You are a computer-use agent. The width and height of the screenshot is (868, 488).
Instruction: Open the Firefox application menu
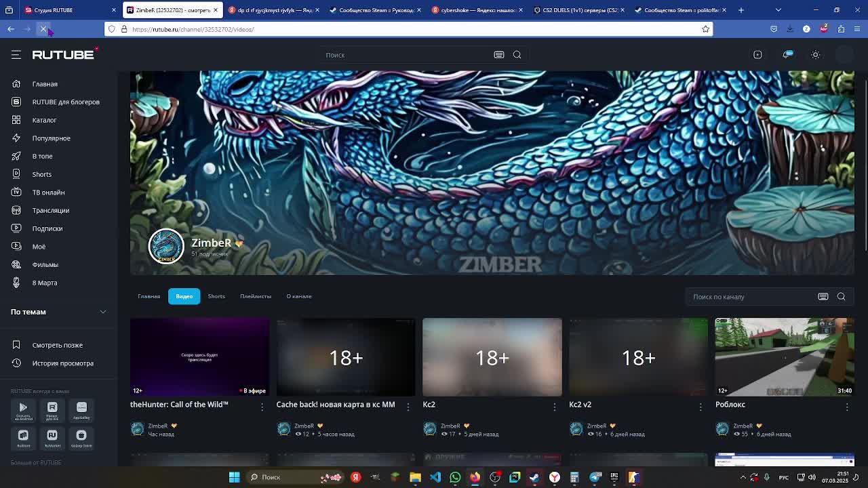[858, 29]
